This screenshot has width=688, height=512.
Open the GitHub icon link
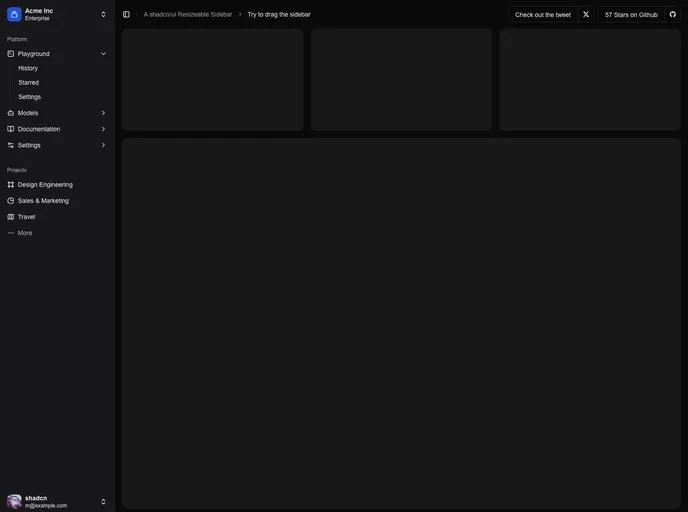tap(673, 14)
